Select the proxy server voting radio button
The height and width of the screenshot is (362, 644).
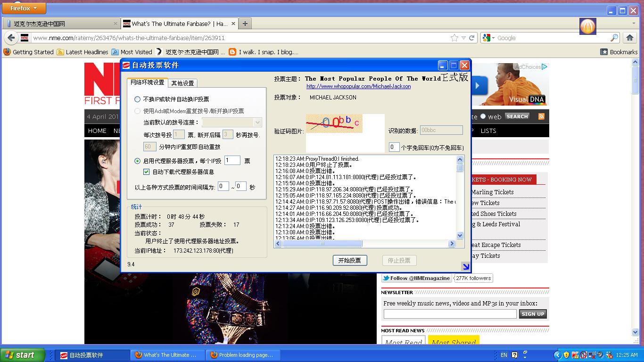pos(138,161)
